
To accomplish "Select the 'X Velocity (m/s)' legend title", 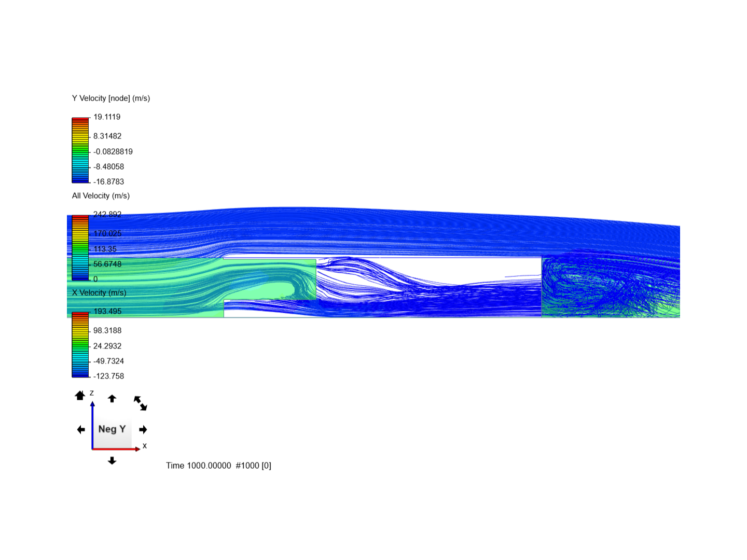I will (99, 292).
